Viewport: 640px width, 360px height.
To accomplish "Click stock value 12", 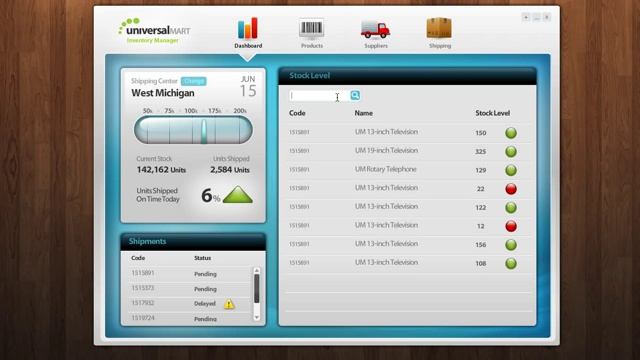I will pyautogui.click(x=481, y=226).
